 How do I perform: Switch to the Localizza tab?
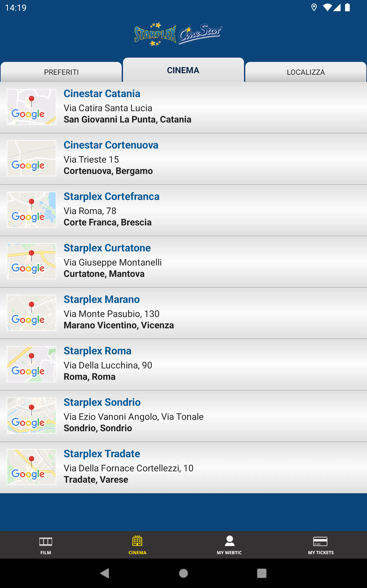pos(306,72)
